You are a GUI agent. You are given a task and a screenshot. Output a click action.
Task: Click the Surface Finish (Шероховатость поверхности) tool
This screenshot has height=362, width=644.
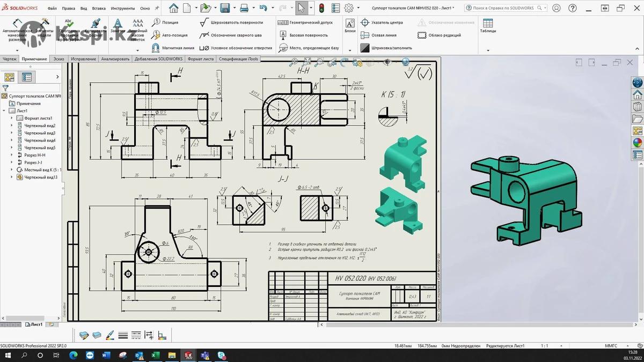[x=231, y=23]
